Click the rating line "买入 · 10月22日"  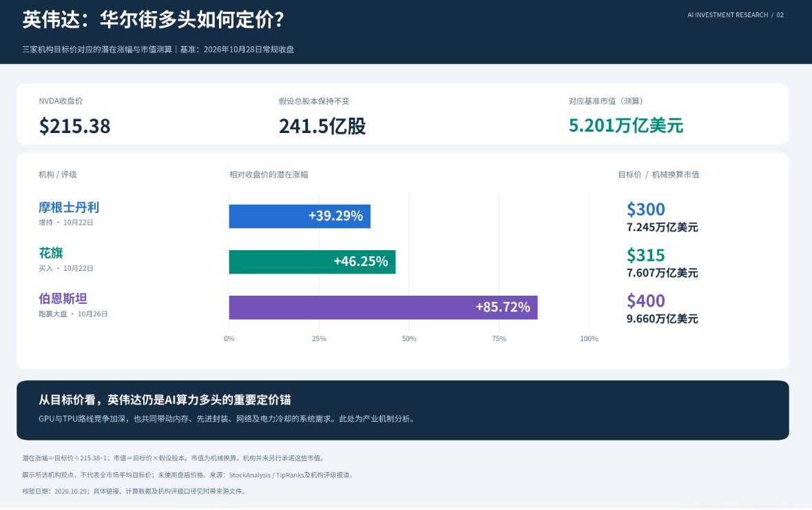[65, 269]
